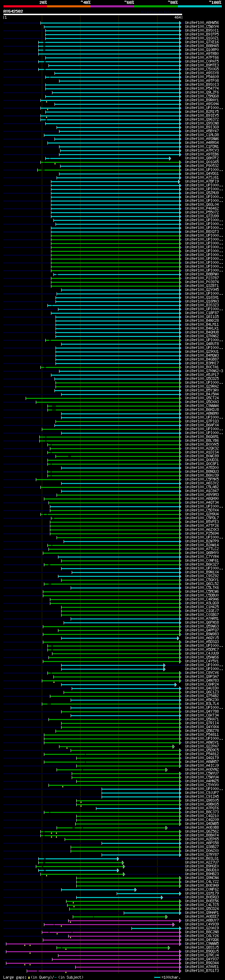
Task: Open the UniRef100_P46462 hit
Action: pyautogui.click(x=202, y=209)
